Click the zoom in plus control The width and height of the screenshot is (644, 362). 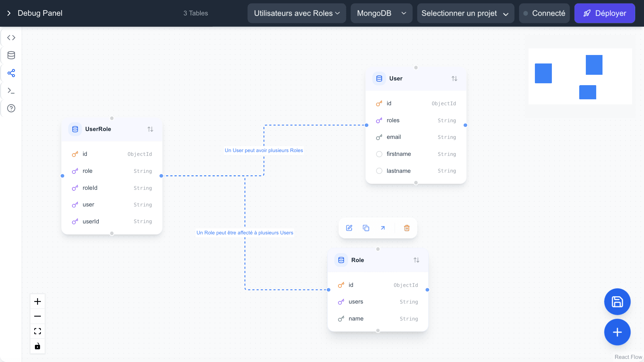(x=37, y=302)
